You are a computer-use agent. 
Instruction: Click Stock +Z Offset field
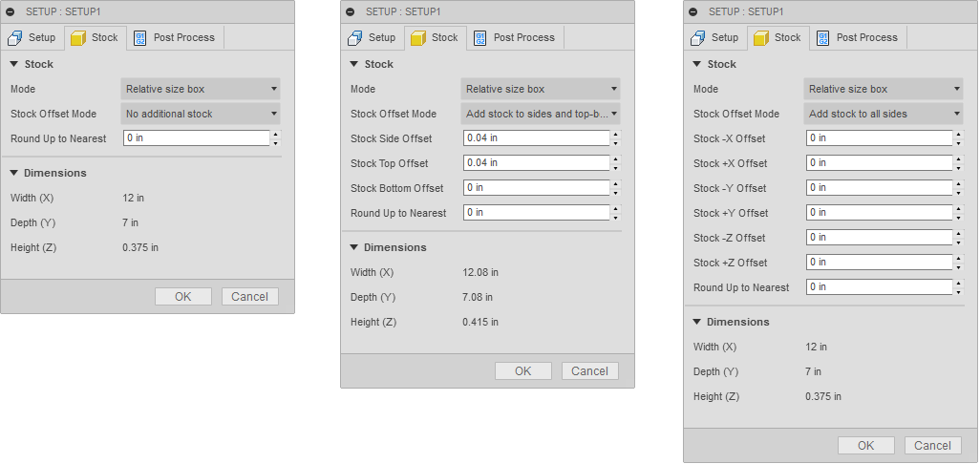click(x=880, y=263)
